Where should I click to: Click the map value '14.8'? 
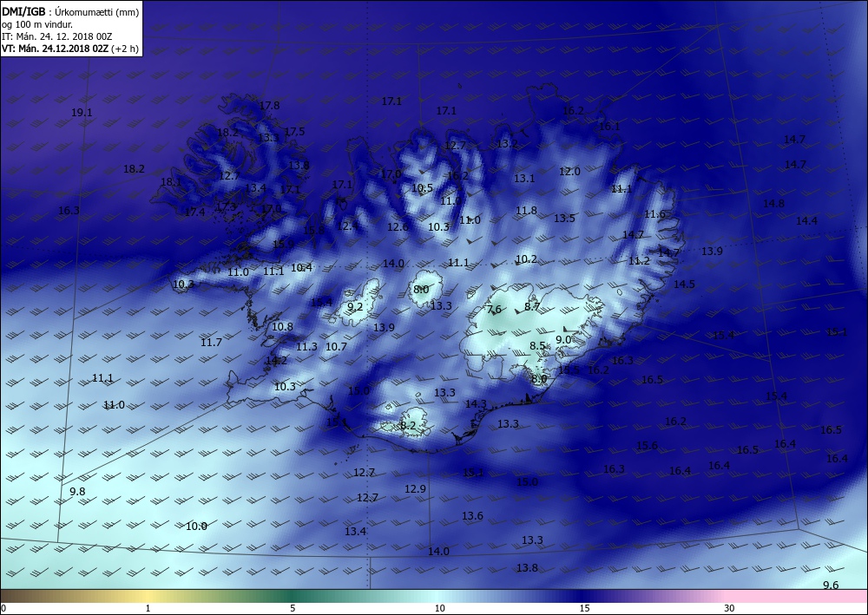coord(773,203)
